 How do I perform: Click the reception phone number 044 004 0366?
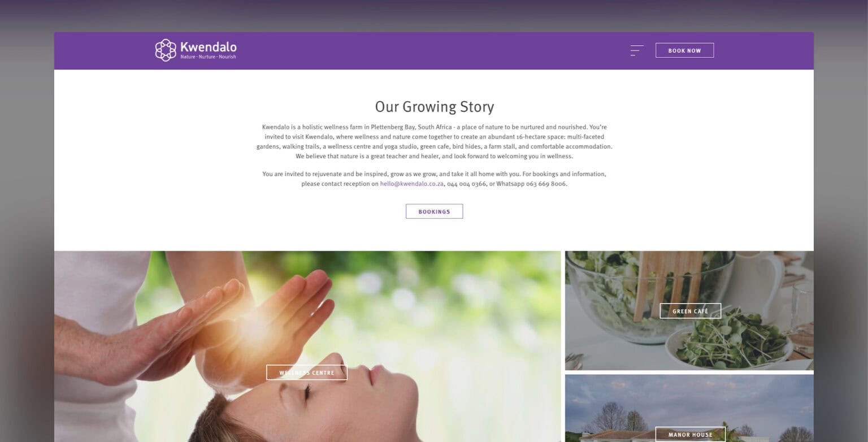point(467,184)
